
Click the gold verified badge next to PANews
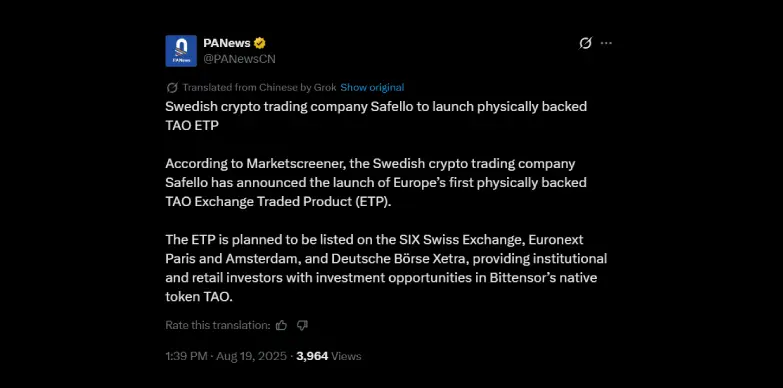coord(260,43)
